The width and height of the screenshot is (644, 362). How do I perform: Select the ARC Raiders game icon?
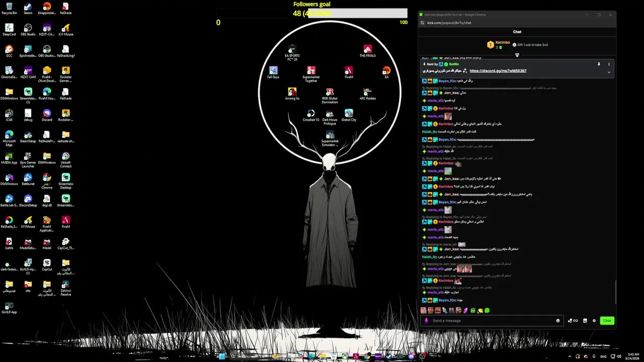tap(367, 94)
